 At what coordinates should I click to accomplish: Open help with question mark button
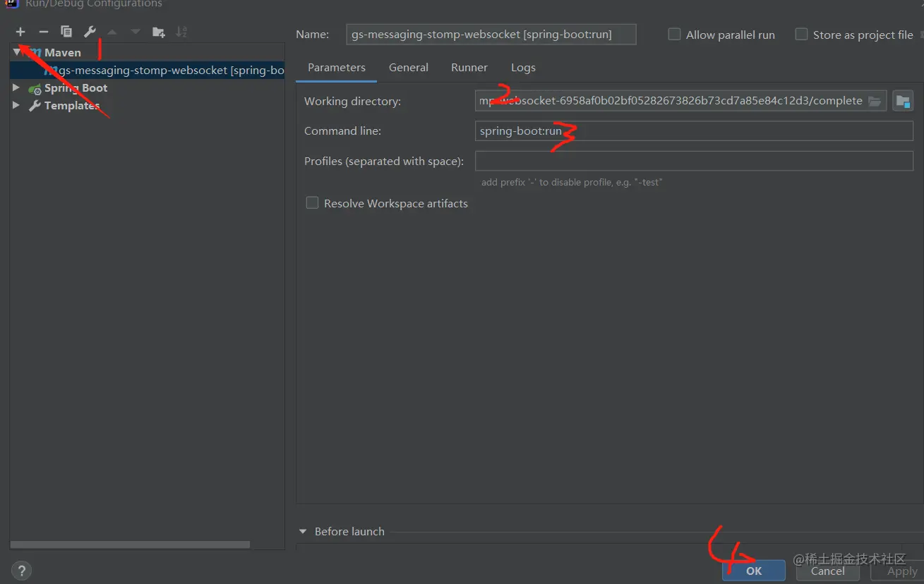tap(21, 571)
